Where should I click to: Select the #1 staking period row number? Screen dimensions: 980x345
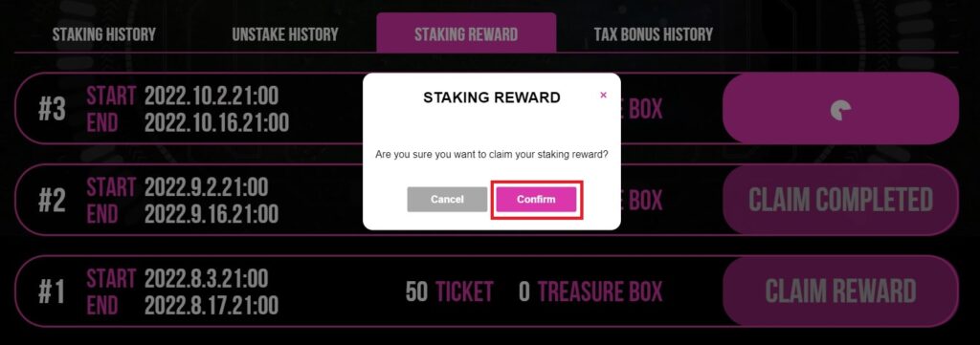click(x=52, y=292)
